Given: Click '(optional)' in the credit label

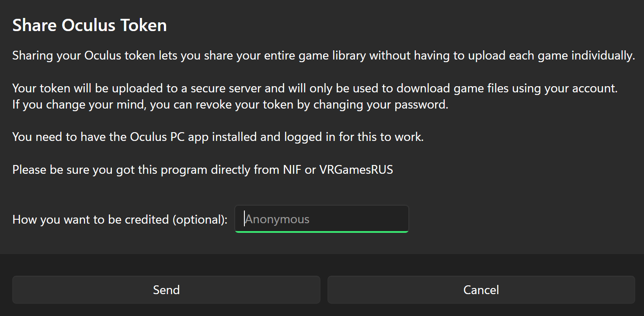Looking at the screenshot, I should [200, 220].
